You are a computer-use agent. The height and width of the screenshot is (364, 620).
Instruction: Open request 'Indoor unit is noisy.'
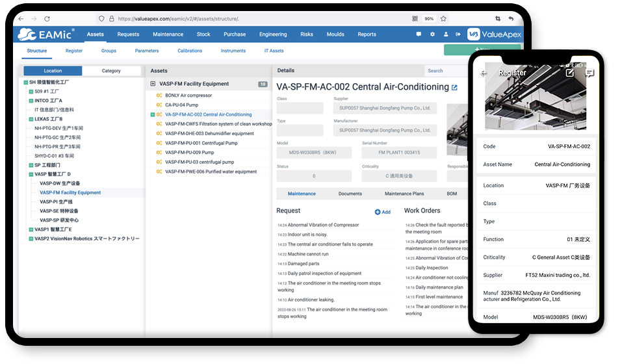(x=307, y=235)
